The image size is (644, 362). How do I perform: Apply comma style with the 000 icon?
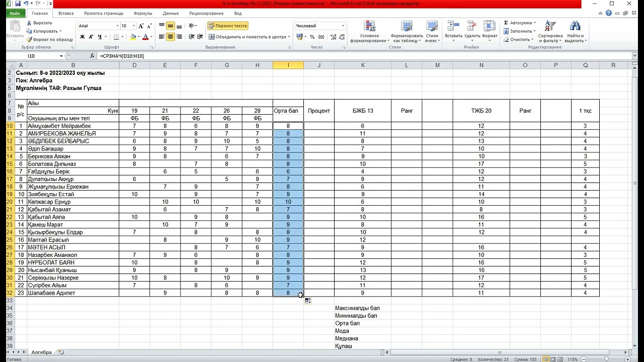click(321, 37)
